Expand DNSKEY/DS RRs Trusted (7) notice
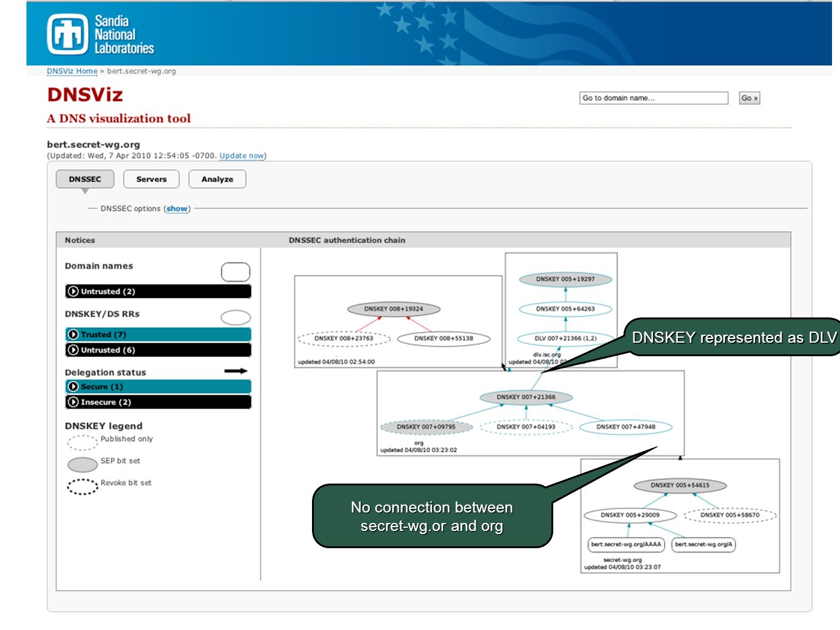The width and height of the screenshot is (840, 630). (158, 334)
